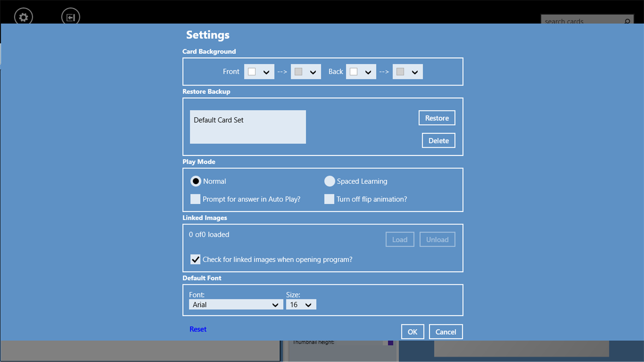
Task: Confirm settings with the OK button
Action: [x=412, y=331]
